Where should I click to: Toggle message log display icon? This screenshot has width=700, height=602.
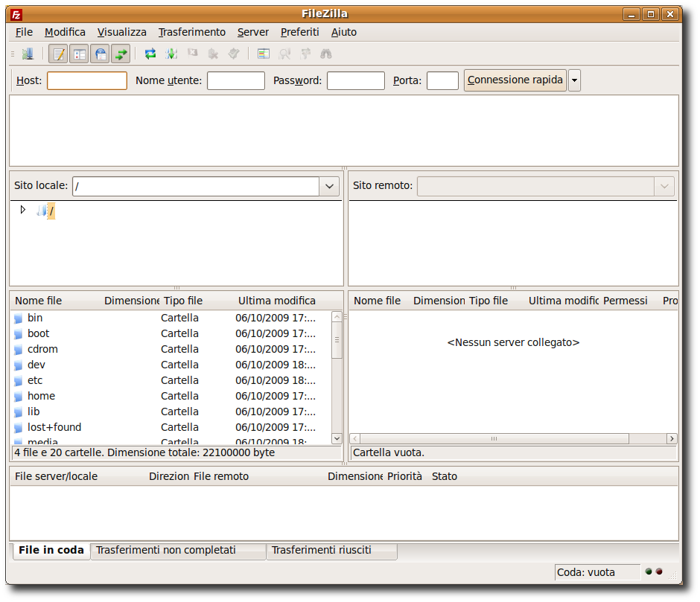[x=58, y=54]
